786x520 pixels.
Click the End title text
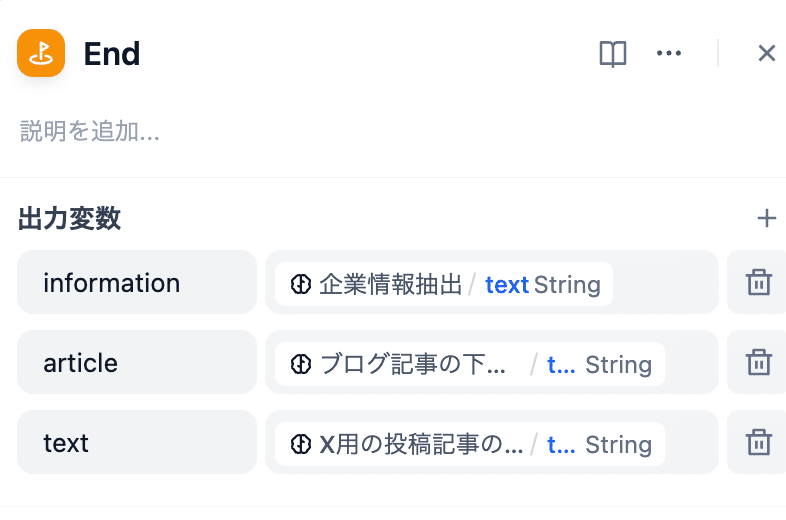(x=112, y=54)
